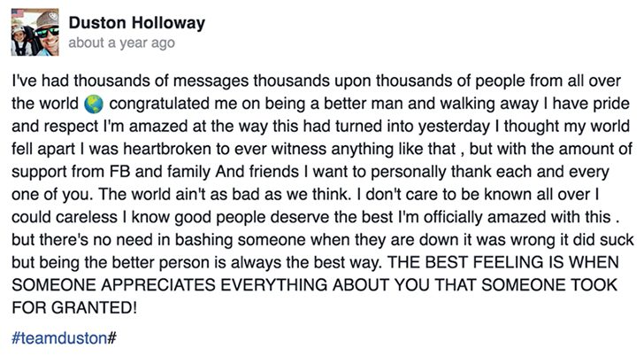
Task: Click the words 'support from FB'
Action: coord(71,172)
